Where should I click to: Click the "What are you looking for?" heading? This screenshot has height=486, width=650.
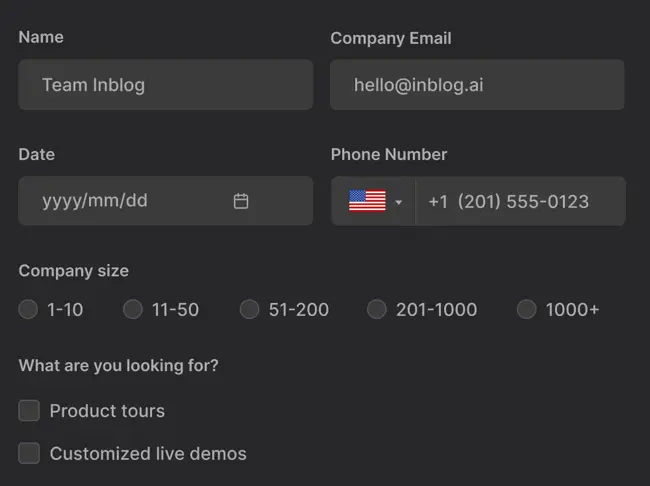(118, 365)
